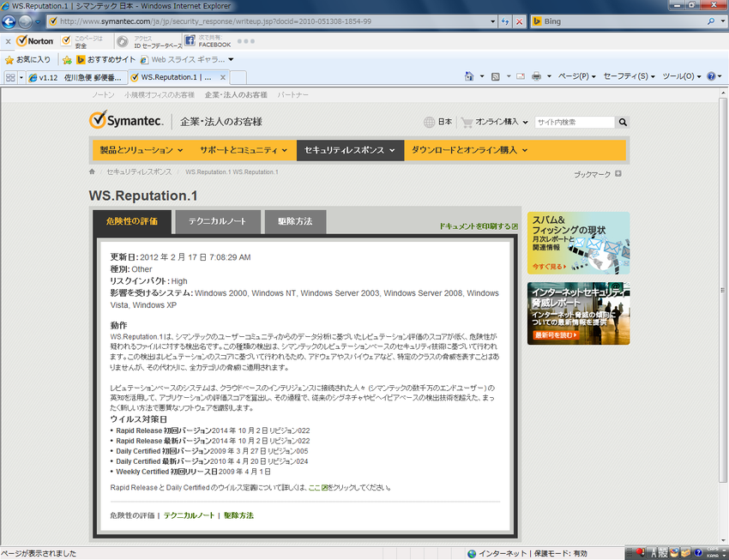
Task: Click the bottom Technical Notes link
Action: click(x=189, y=515)
